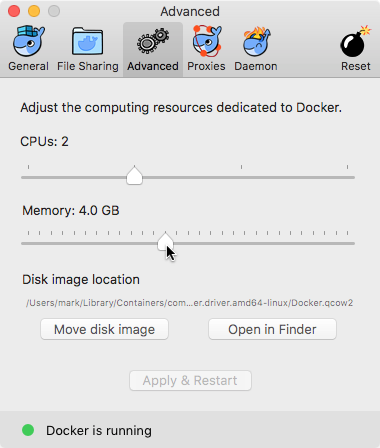The height and width of the screenshot is (448, 380).
Task: Click the Daemon tab label
Action: click(x=256, y=66)
